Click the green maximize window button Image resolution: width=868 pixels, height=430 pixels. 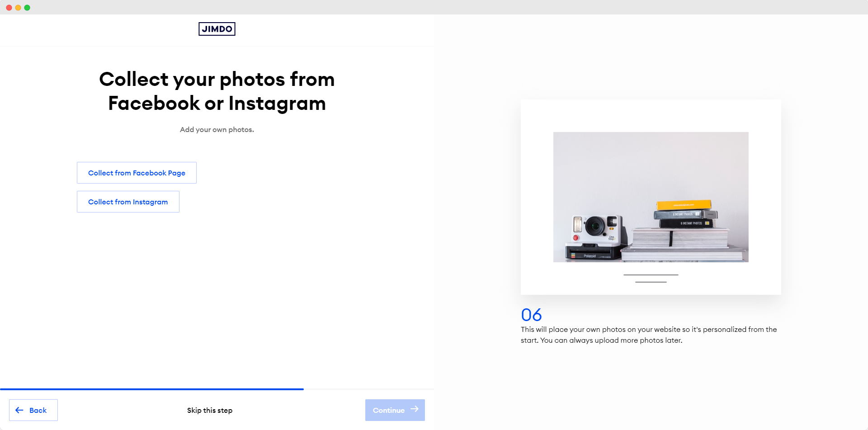[x=27, y=8]
